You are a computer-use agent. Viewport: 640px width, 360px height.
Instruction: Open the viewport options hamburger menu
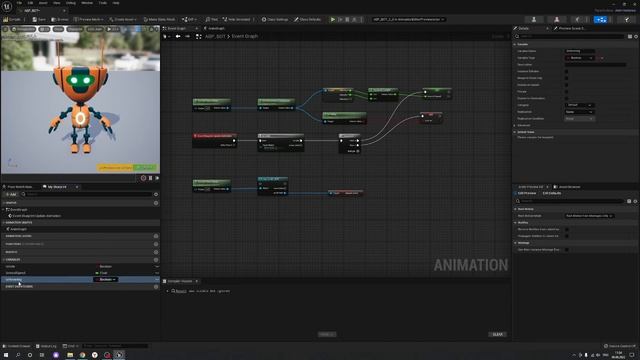[5, 29]
